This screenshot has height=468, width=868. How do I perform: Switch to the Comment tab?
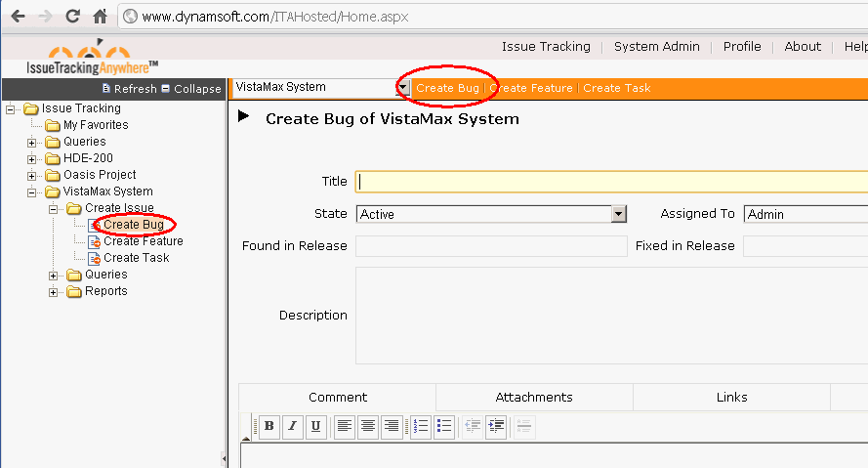pyautogui.click(x=338, y=397)
